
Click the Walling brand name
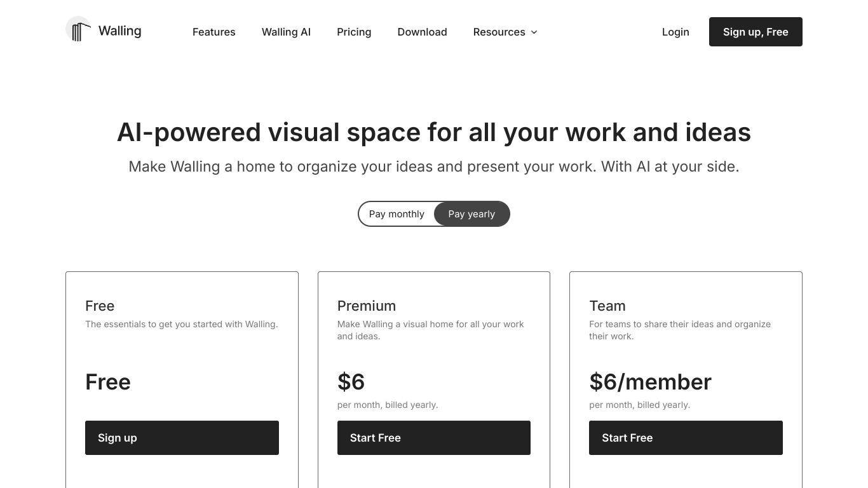(119, 31)
